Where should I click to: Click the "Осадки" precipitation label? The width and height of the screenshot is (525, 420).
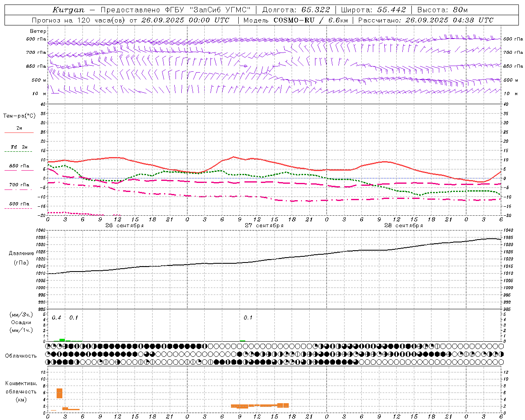(x=21, y=322)
